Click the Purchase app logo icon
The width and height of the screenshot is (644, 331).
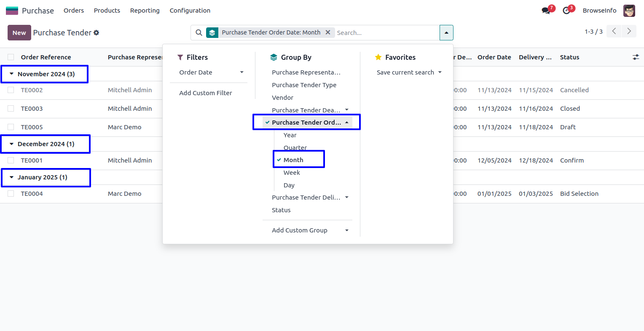click(x=12, y=11)
